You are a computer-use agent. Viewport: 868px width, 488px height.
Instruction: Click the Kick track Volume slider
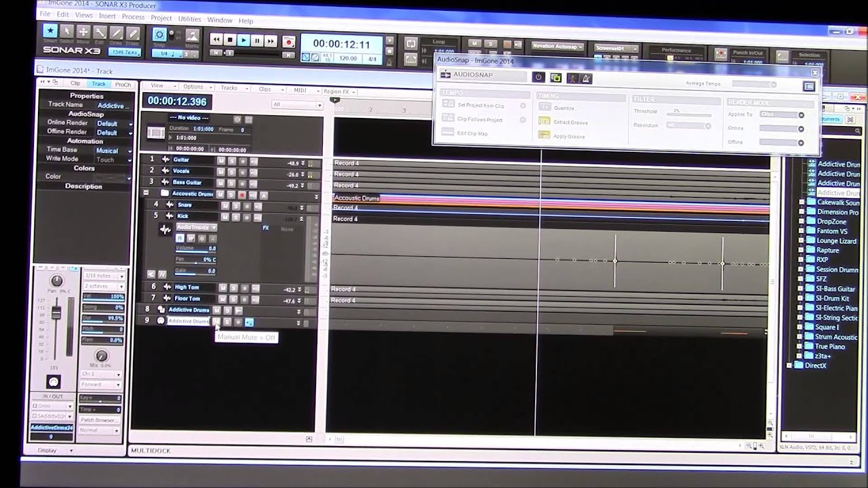click(196, 249)
